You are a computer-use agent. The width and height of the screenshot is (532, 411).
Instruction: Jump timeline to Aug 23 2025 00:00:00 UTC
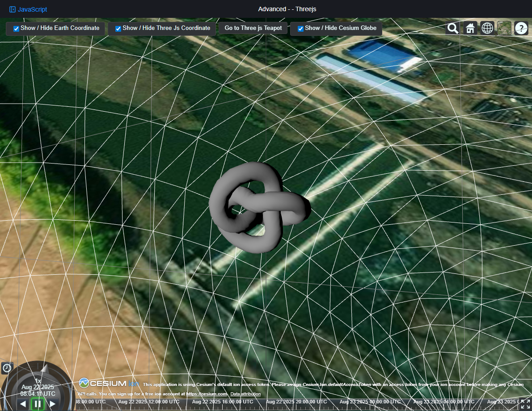[370, 402]
